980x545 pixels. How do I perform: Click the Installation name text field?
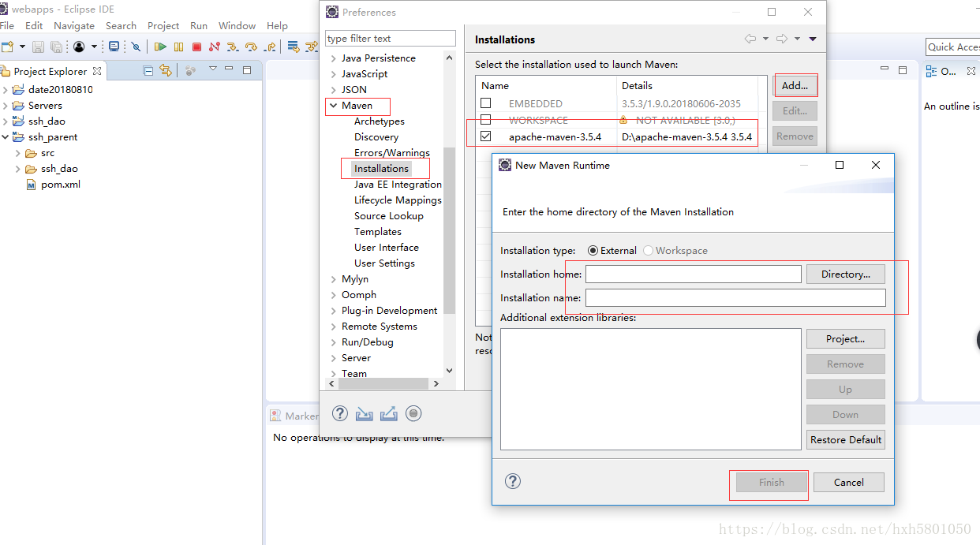pos(735,297)
